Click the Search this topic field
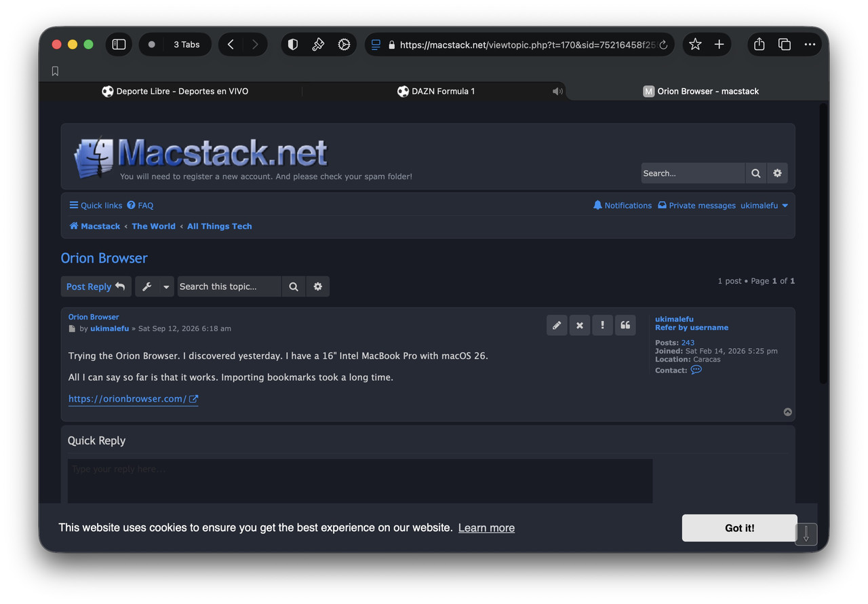Viewport: 868px width, 604px height. 229,286
